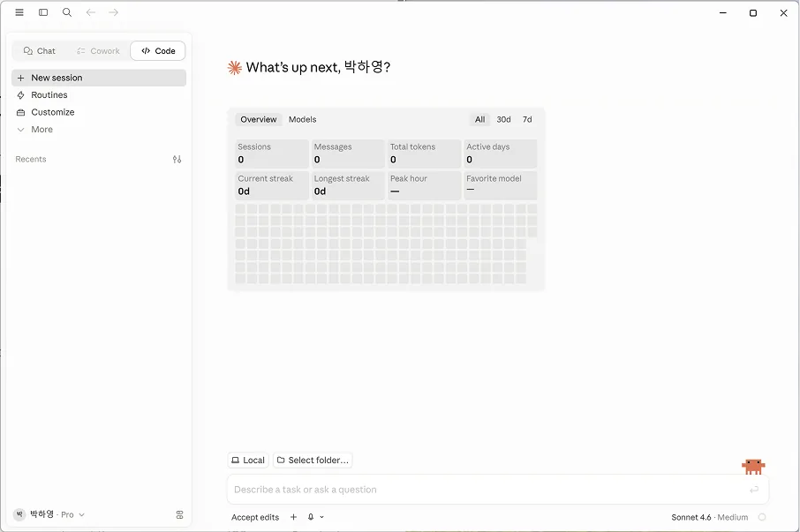Go forward with the right arrow
This screenshot has width=800, height=532.
coord(113,12)
